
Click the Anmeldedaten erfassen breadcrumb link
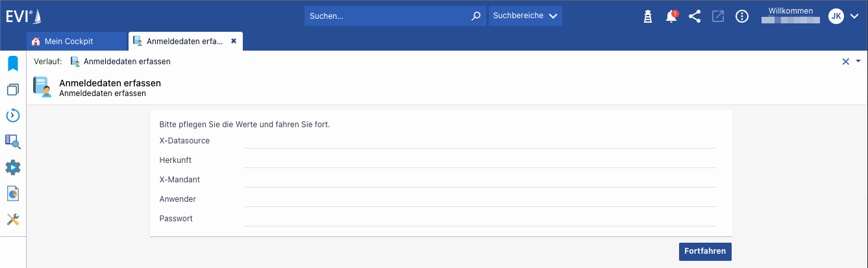(127, 62)
